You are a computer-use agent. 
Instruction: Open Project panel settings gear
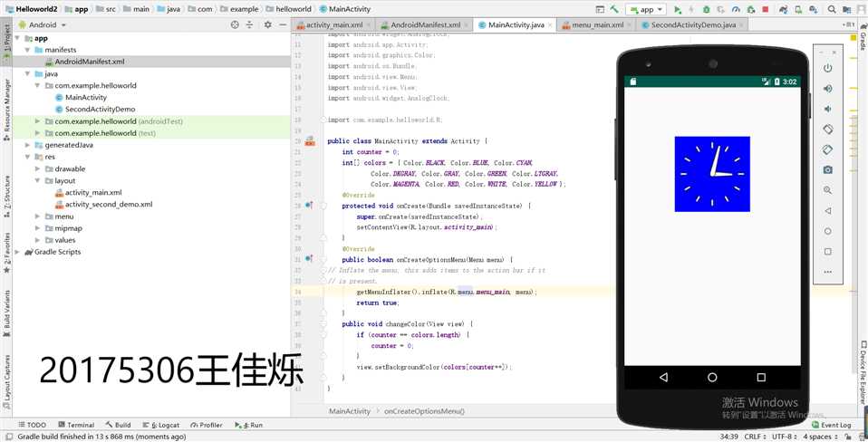click(268, 24)
